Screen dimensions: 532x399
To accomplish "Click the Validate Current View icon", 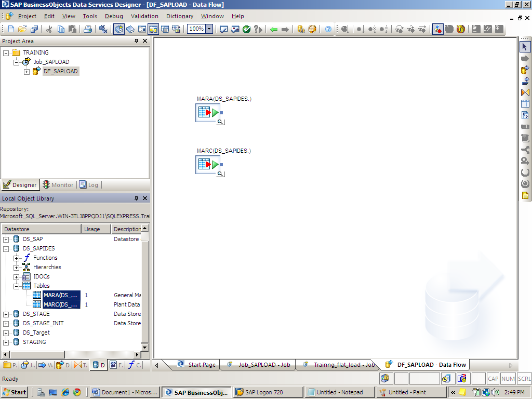I will coord(223,29).
